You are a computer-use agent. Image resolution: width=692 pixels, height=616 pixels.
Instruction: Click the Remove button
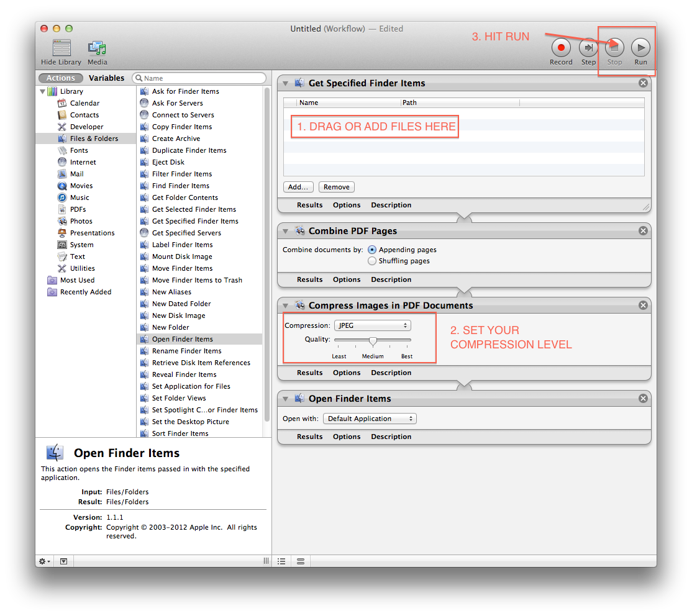click(x=336, y=187)
